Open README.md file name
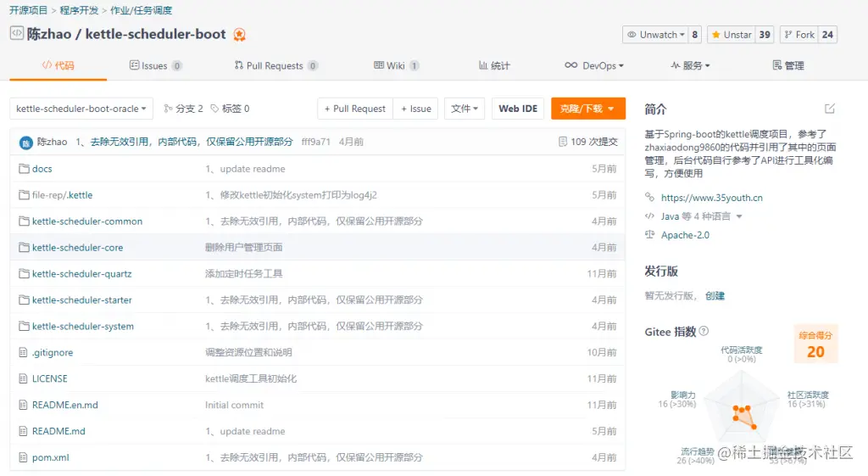Viewport: 868px width, 476px height. coord(58,431)
